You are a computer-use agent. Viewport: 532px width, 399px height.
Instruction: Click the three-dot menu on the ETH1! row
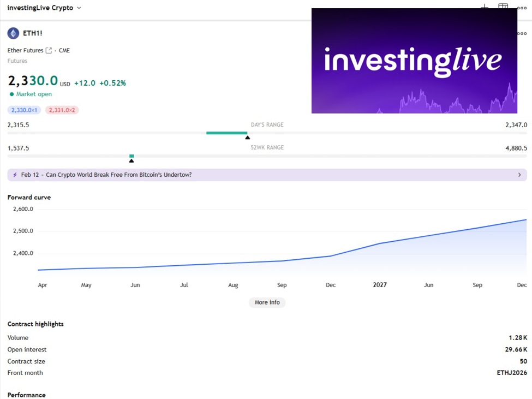click(522, 33)
